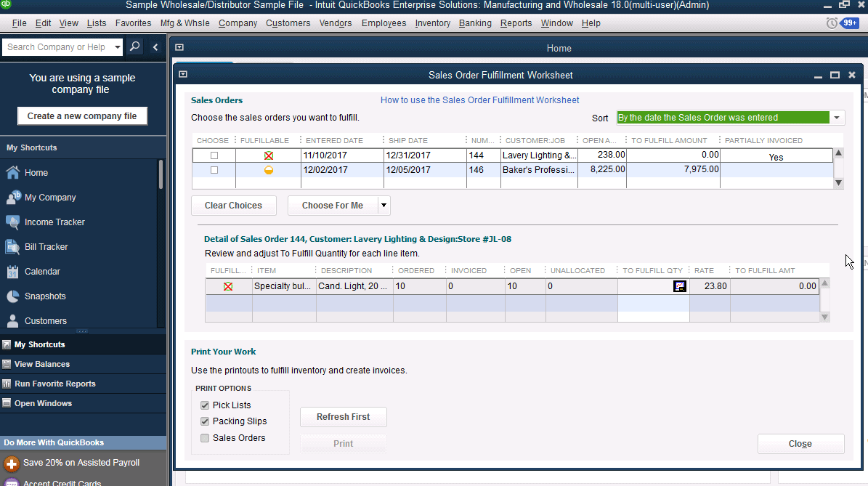This screenshot has width=868, height=486.
Task: Open the Customers menu
Action: [288, 23]
